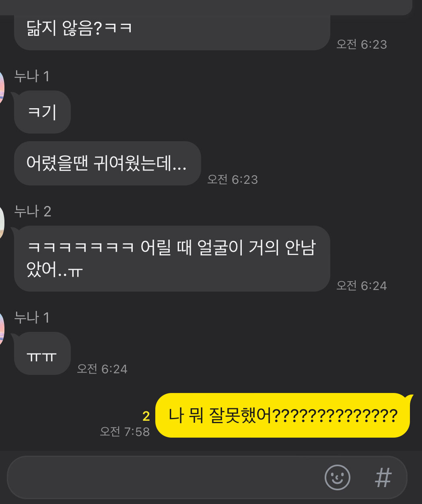The height and width of the screenshot is (504, 422).
Task: Click the 누나 1 name above ㅋ기
Action: pyautogui.click(x=32, y=76)
